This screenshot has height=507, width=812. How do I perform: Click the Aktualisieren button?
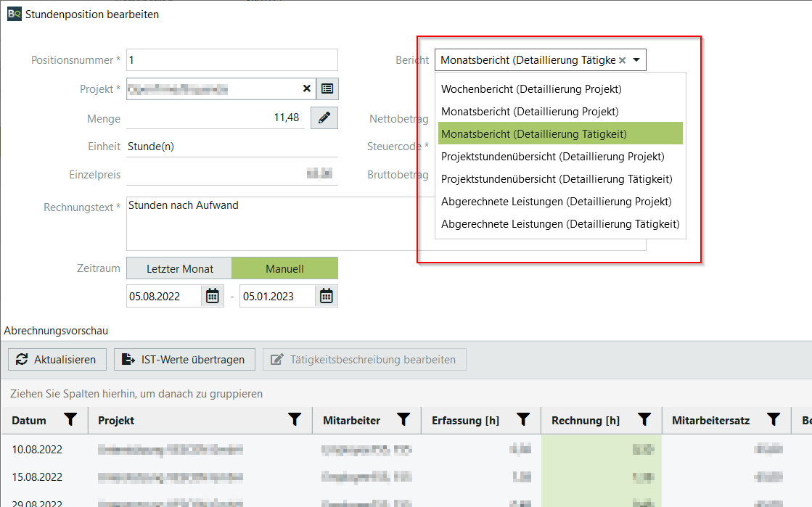pyautogui.click(x=57, y=360)
